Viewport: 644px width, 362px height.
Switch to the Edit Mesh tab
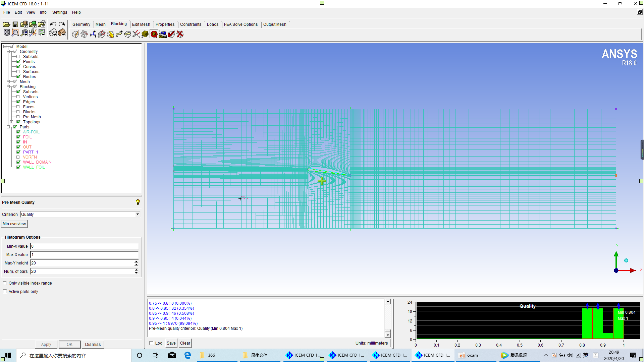click(141, 24)
